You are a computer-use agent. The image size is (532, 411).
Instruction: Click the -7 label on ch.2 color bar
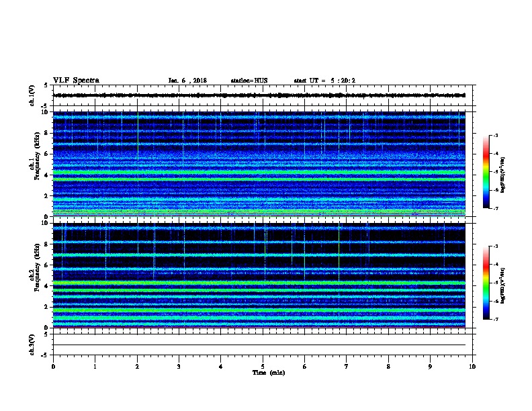495,319
